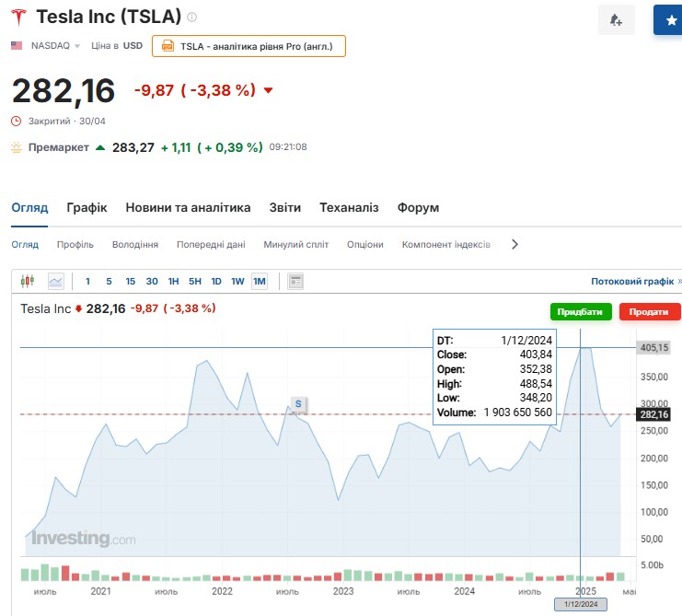Click the premarket sun icon
This screenshot has height=616, width=682.
point(17,147)
